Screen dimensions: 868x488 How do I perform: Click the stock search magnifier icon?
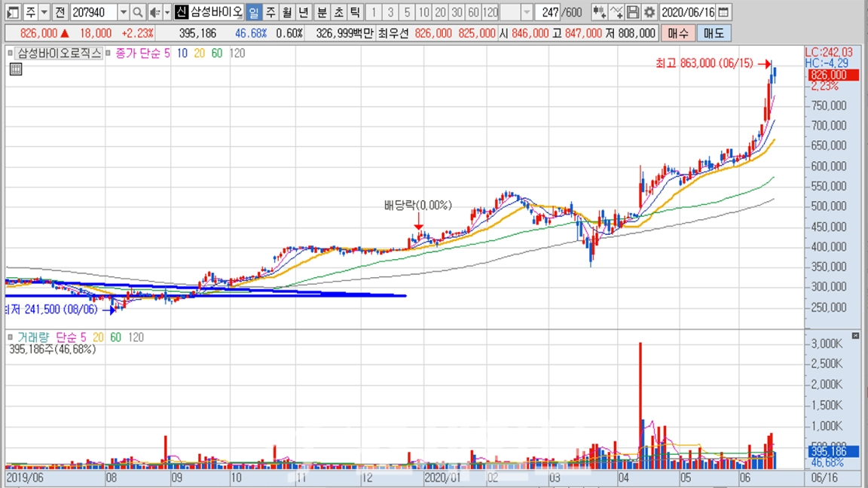click(x=137, y=12)
